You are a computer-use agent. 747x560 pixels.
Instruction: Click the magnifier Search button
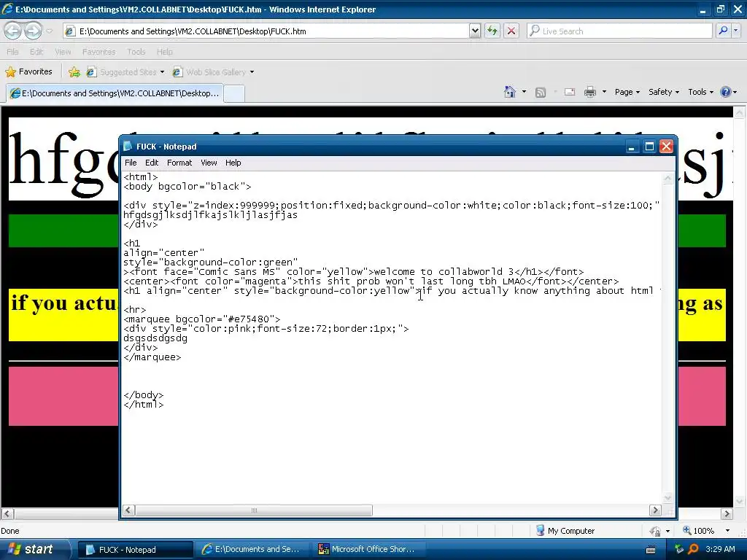tap(723, 31)
